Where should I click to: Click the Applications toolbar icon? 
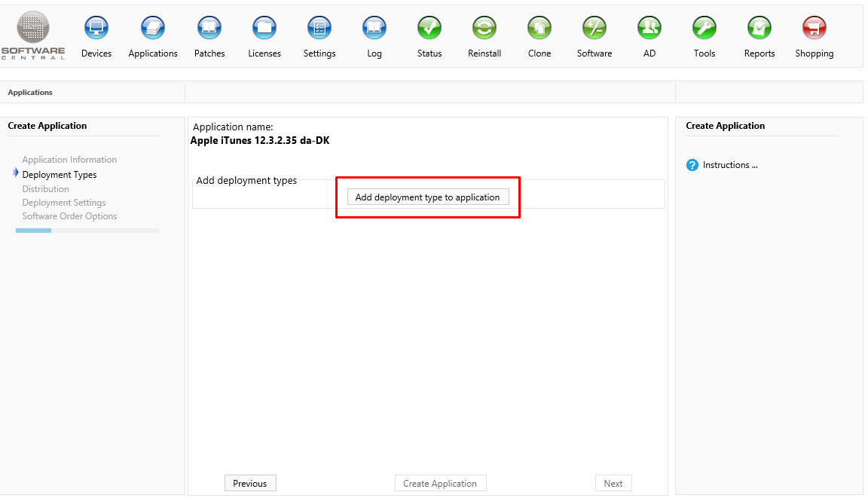[153, 29]
